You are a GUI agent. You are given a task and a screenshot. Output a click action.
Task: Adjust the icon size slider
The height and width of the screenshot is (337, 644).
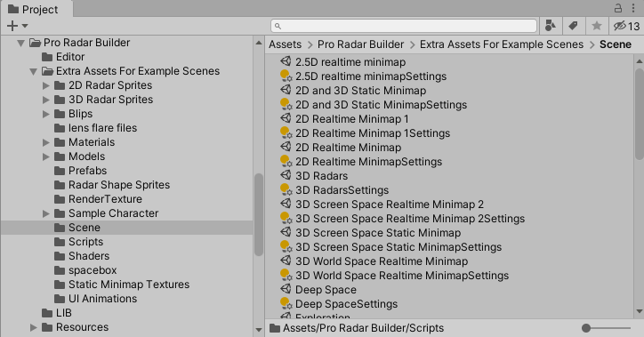[607, 328]
